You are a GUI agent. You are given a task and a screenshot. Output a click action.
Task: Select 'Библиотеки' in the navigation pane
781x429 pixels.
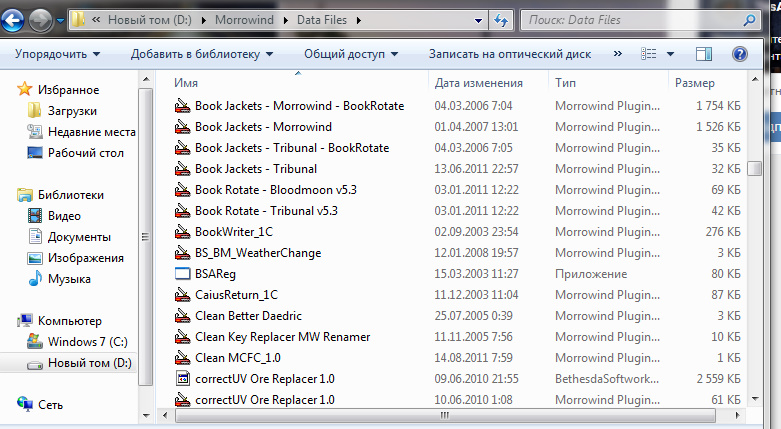(x=71, y=194)
